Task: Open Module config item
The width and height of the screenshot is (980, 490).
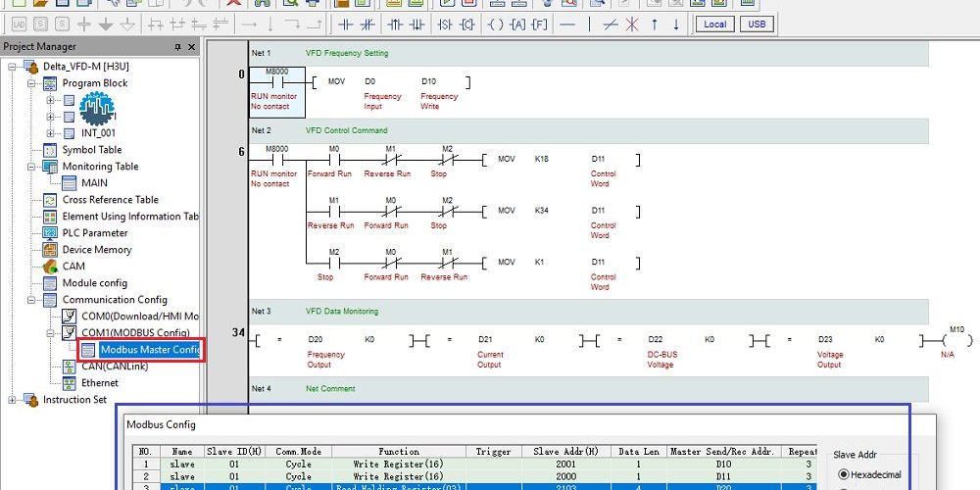Action: pos(94,283)
